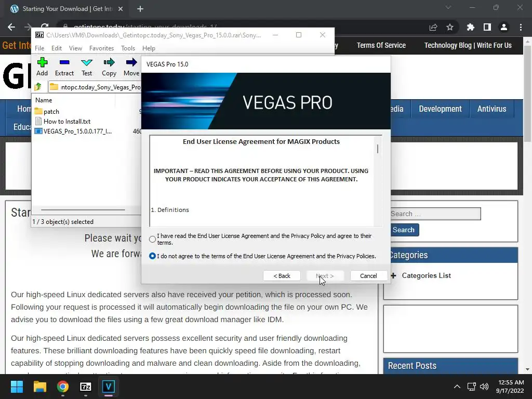Click the webpage vertical scrollbar
Screen dimensions: 532x399
pos(527,94)
